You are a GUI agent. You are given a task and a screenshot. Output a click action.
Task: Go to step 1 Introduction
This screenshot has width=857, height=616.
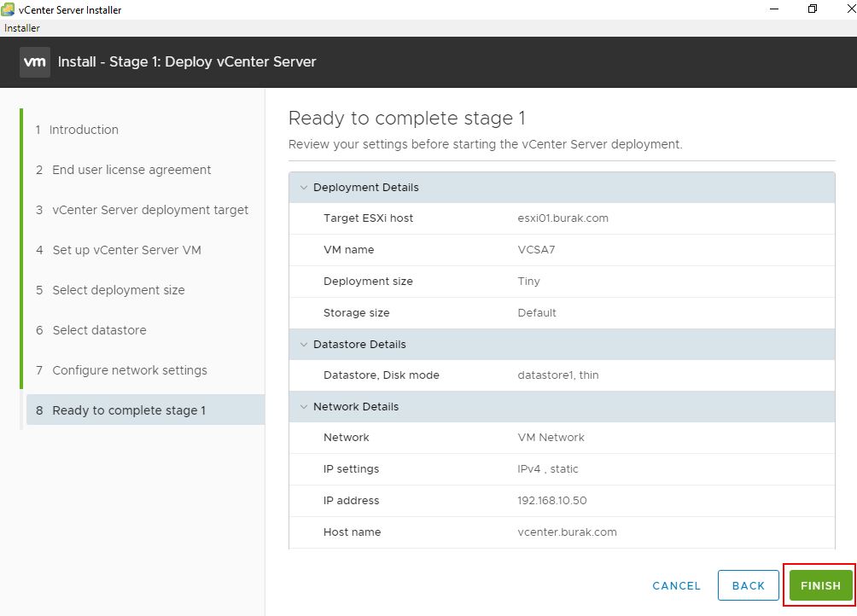(77, 130)
